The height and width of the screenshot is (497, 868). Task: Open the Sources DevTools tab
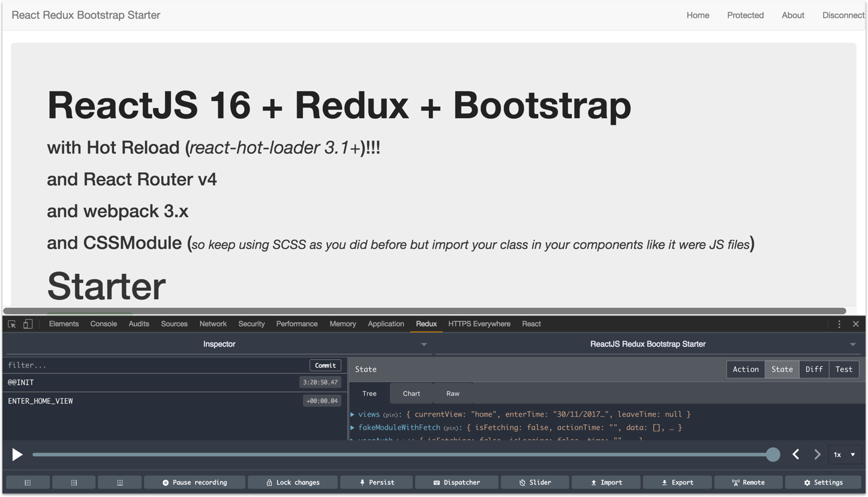(174, 324)
